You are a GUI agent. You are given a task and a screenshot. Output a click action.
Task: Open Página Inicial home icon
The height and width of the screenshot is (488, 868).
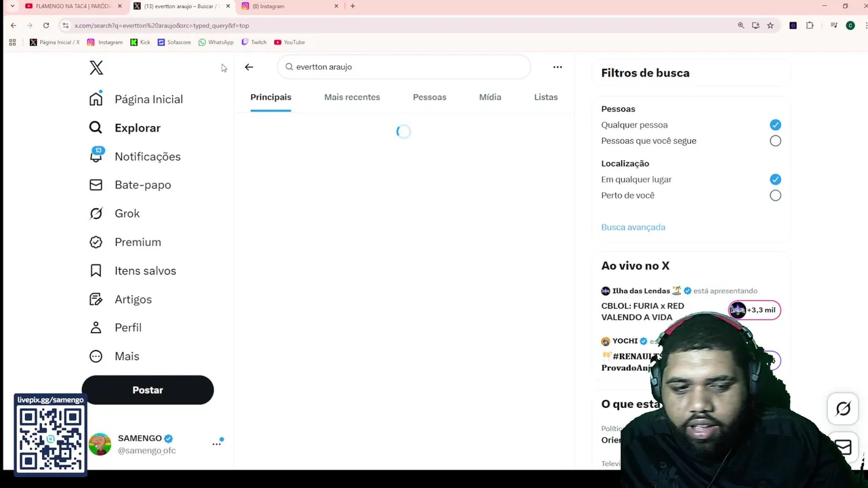point(96,99)
